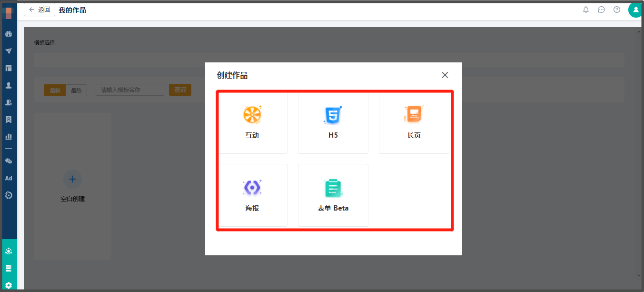Click the template name search field
Screen dimensions: 644x292
(130, 90)
